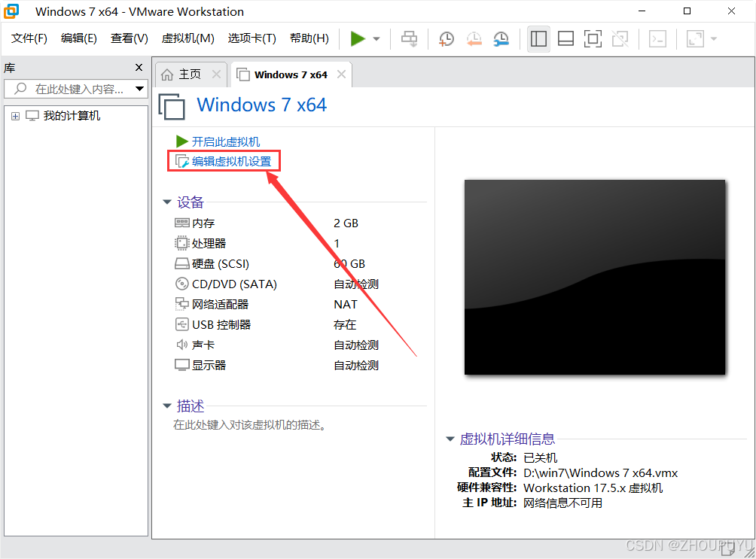Close the 库 library panel
This screenshot has width=756, height=559.
tap(139, 68)
